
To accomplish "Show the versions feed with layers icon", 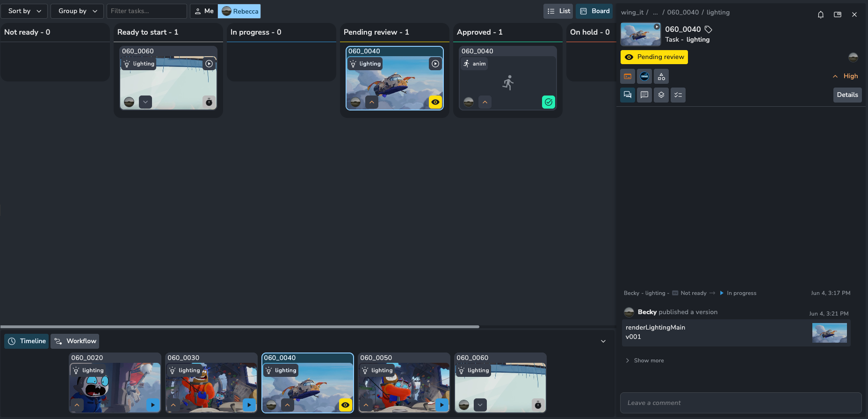I will tap(661, 95).
